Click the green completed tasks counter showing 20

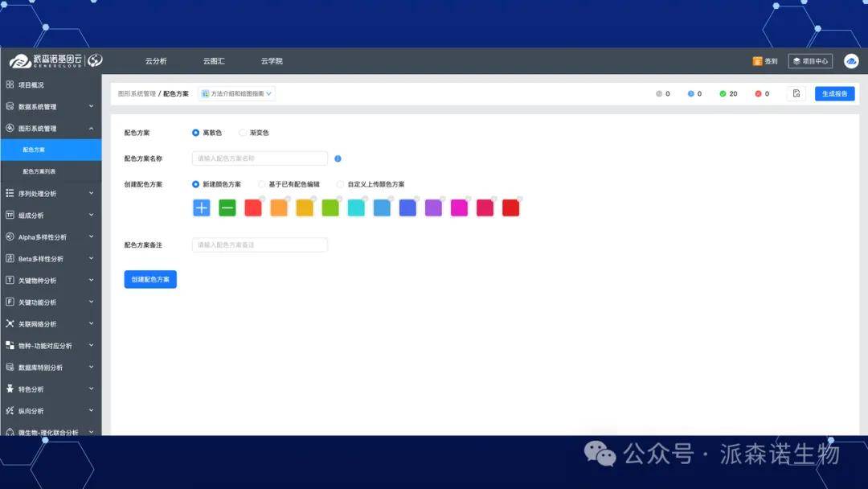(x=728, y=93)
